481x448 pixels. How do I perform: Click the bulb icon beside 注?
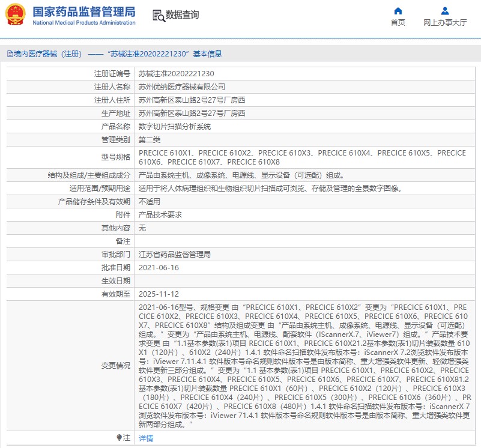coord(119,438)
